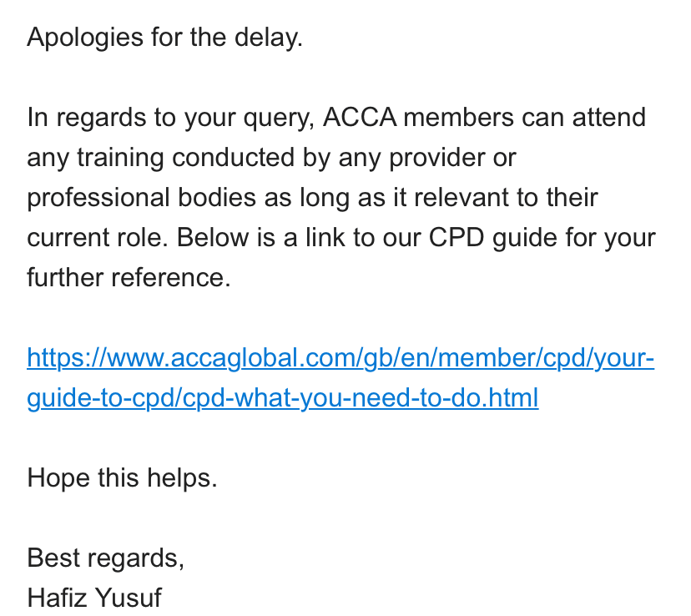Click the words 'further reference.'

click(129, 278)
